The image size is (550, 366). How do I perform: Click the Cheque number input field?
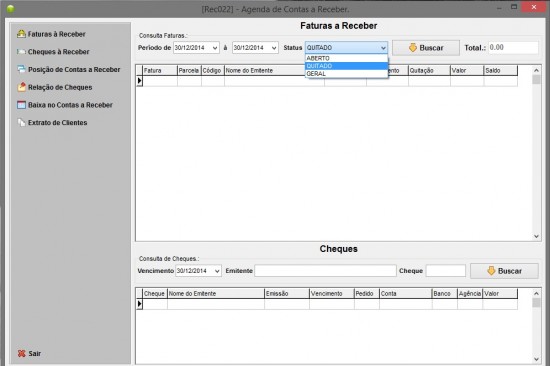coord(445,271)
